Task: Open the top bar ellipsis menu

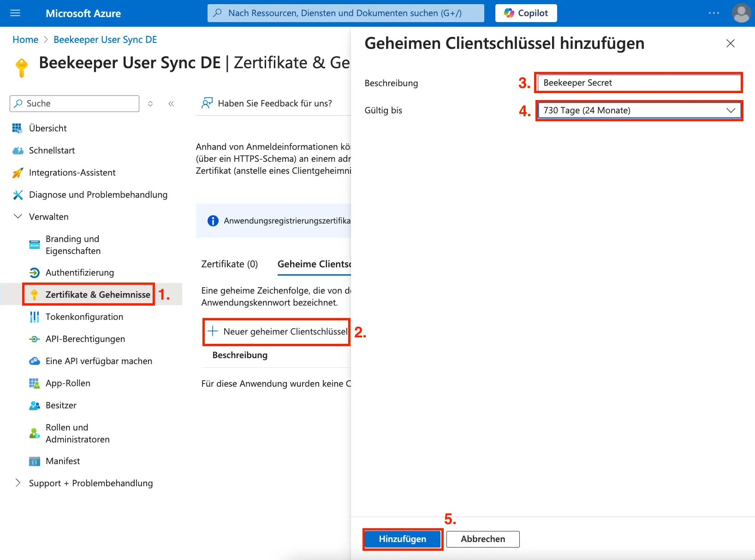Action: click(x=714, y=13)
